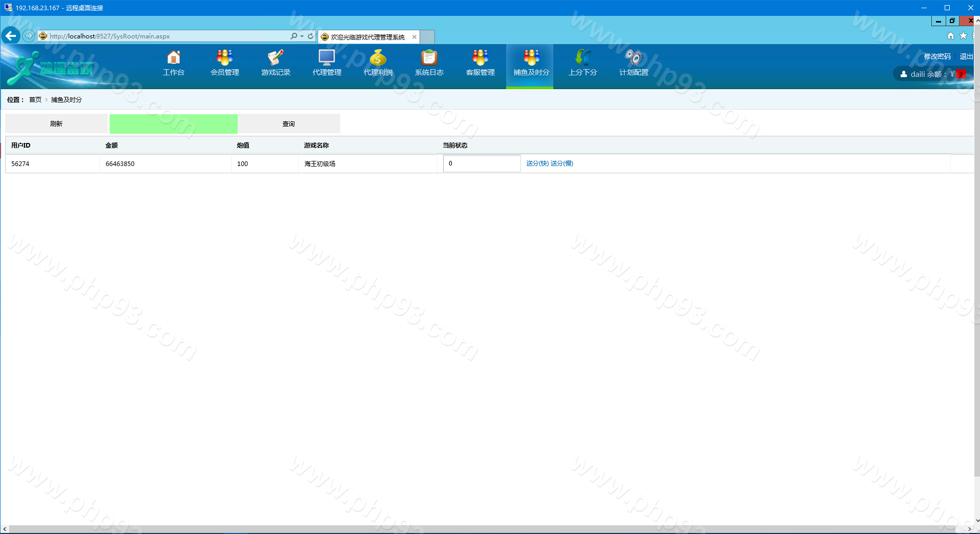Image resolution: width=980 pixels, height=534 pixels.
Task: Click the 送分(慢) link
Action: 562,163
